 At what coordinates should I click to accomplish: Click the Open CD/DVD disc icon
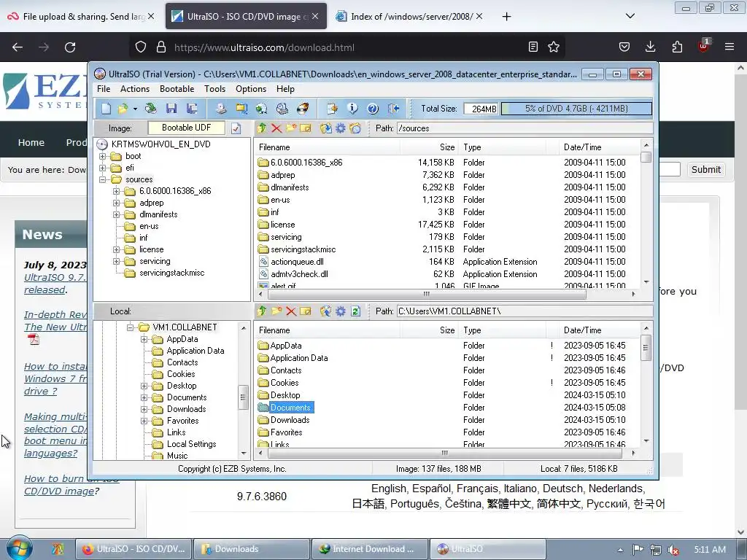pyautogui.click(x=150, y=109)
